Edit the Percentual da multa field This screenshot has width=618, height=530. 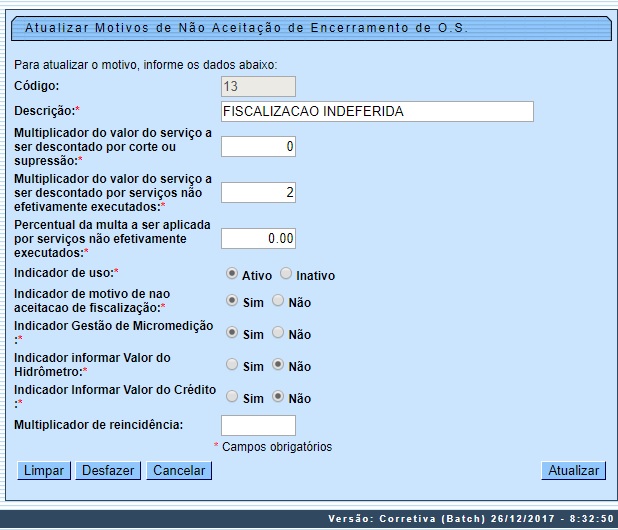coord(258,238)
